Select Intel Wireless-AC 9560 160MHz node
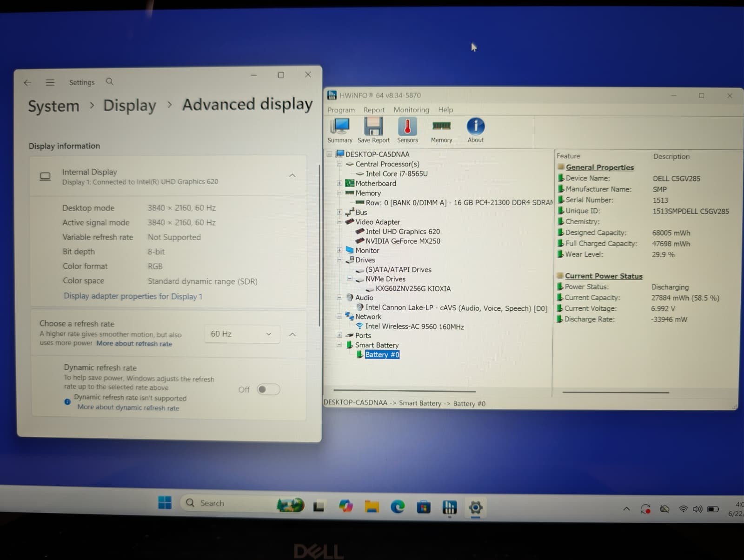The height and width of the screenshot is (560, 744). click(x=414, y=327)
